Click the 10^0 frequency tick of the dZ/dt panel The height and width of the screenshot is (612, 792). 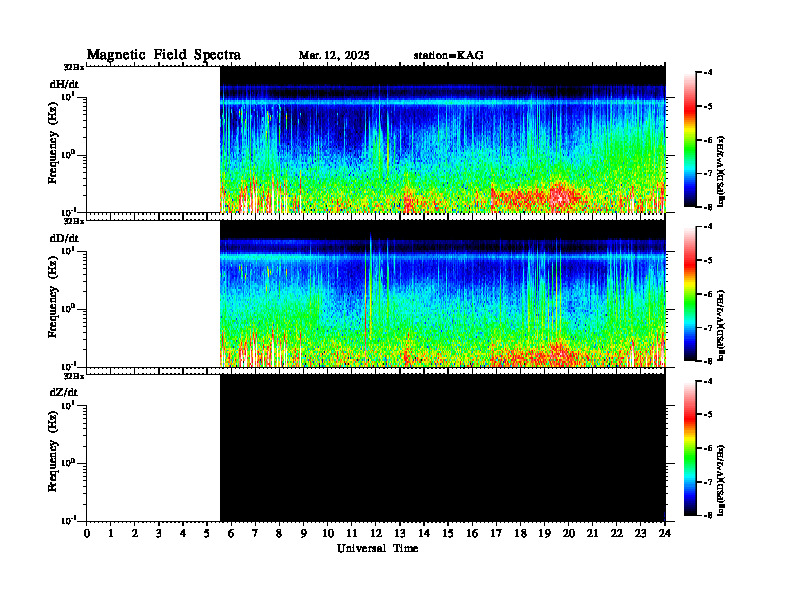coord(68,462)
